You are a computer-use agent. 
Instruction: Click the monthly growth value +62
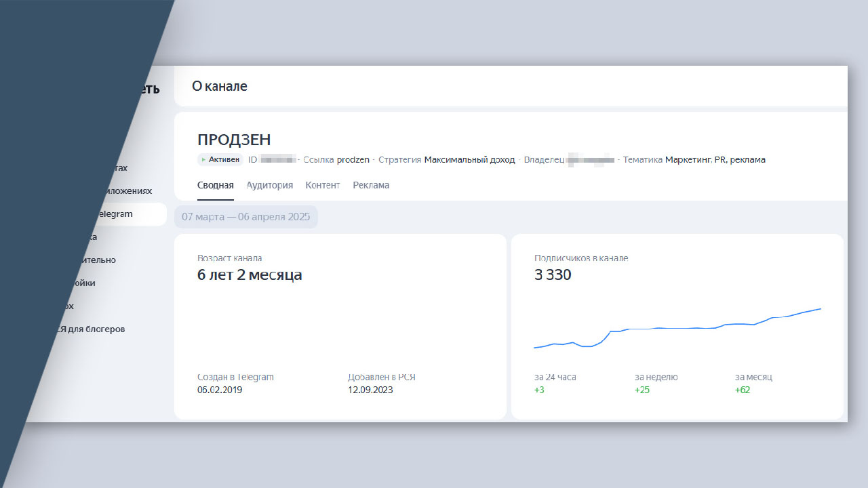[743, 390]
